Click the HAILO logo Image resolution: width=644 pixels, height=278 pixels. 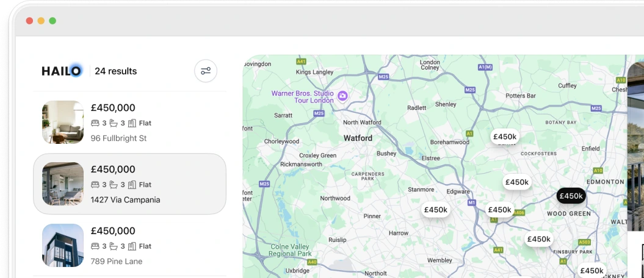(x=62, y=71)
